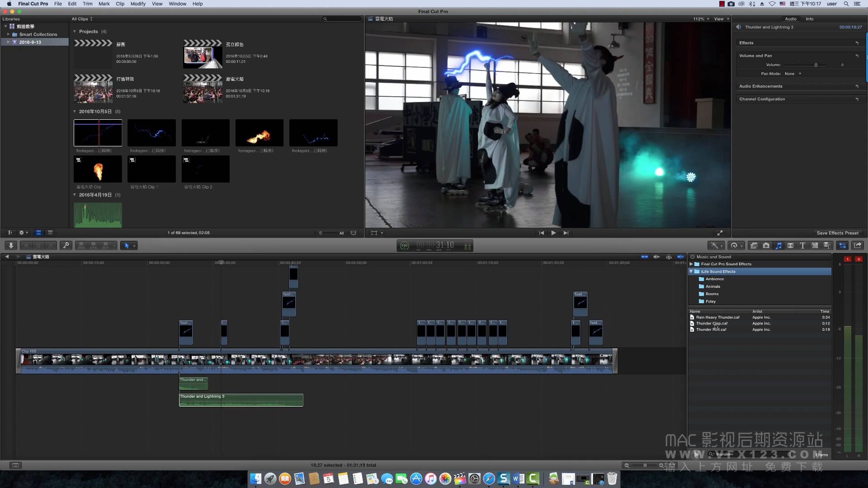Show the Titles browser T icon
This screenshot has height=488, width=868.
[x=802, y=245]
